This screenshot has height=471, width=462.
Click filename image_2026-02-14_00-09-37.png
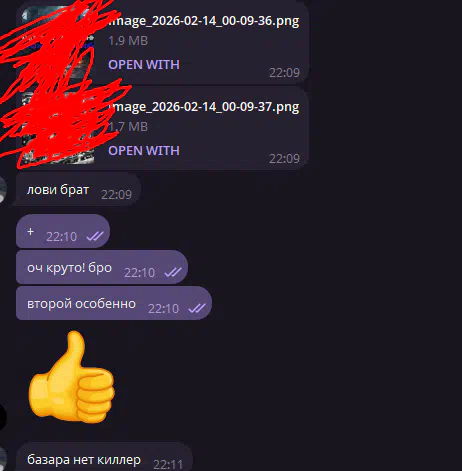(204, 107)
